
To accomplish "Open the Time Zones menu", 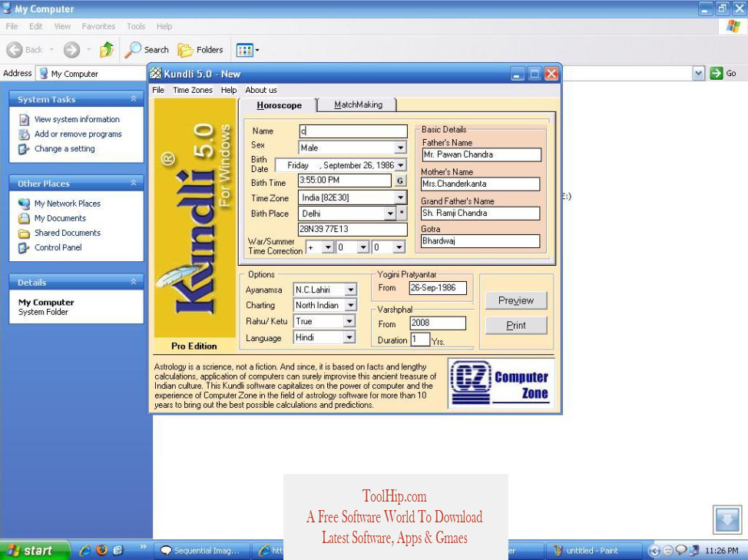I will click(192, 90).
